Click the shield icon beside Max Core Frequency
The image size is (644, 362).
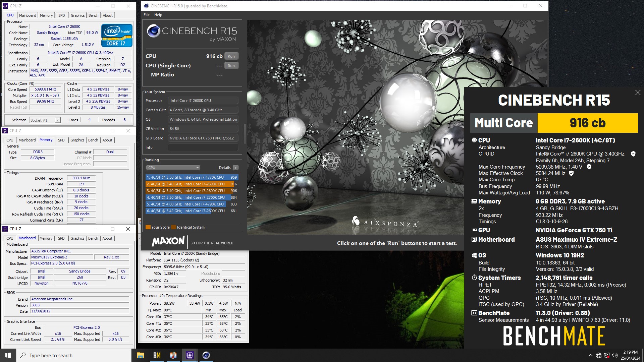589,167
